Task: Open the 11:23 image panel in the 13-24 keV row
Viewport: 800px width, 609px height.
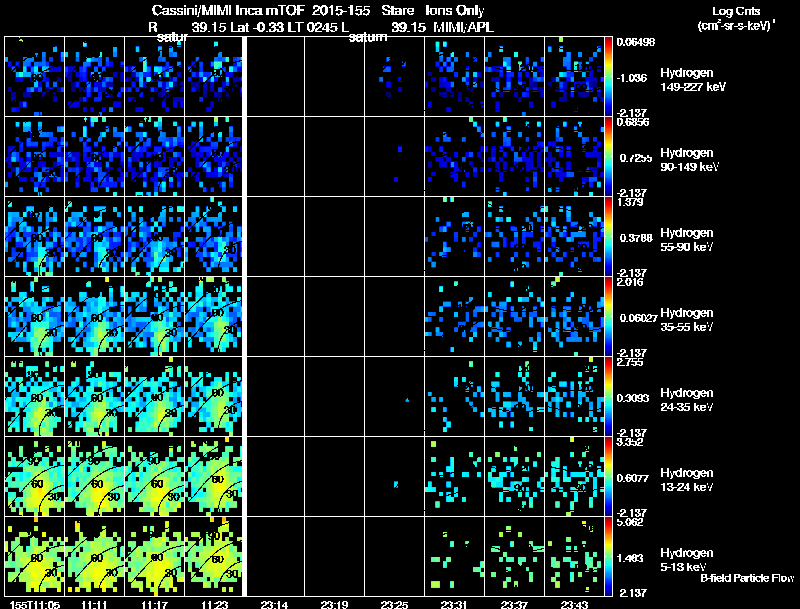Action: coord(214,476)
